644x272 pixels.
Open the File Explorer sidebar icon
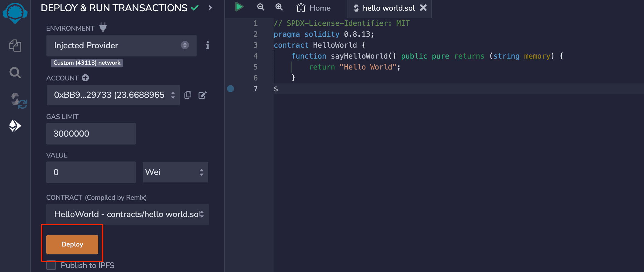tap(15, 46)
